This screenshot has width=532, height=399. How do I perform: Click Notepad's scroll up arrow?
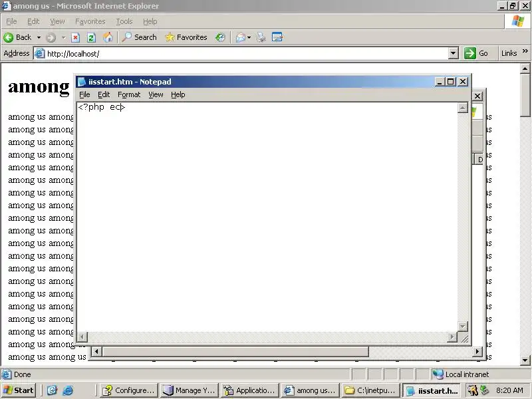[x=462, y=108]
